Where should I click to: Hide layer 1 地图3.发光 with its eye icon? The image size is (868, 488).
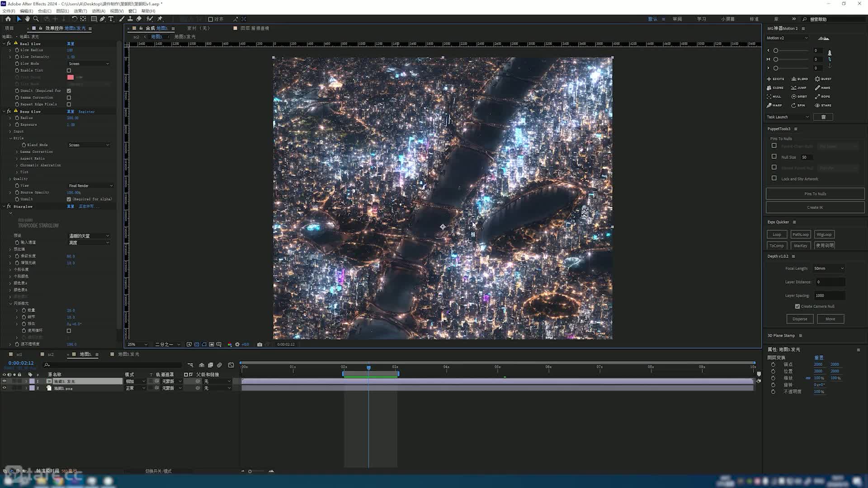coord(5,381)
